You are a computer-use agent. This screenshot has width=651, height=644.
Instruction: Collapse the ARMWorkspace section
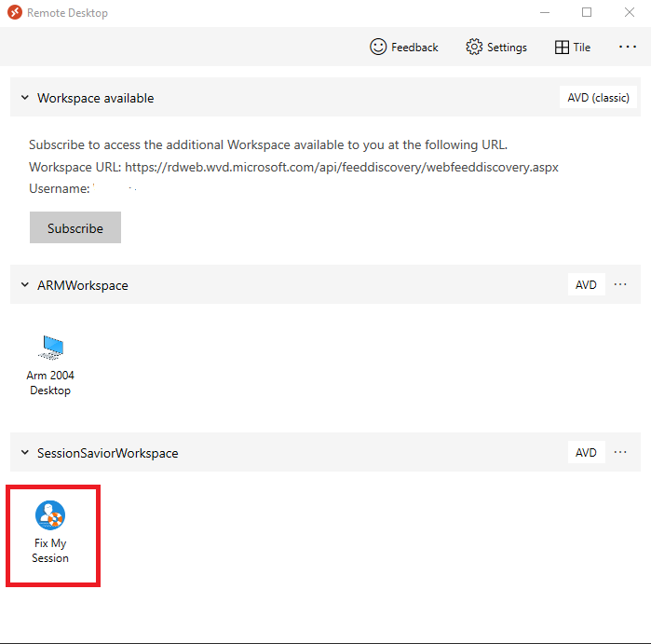(25, 285)
